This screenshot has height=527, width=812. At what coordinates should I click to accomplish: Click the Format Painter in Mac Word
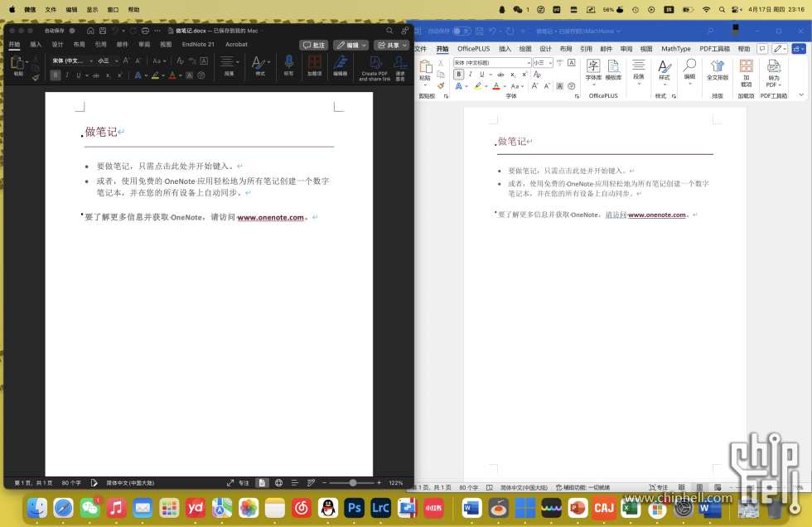pyautogui.click(x=35, y=78)
